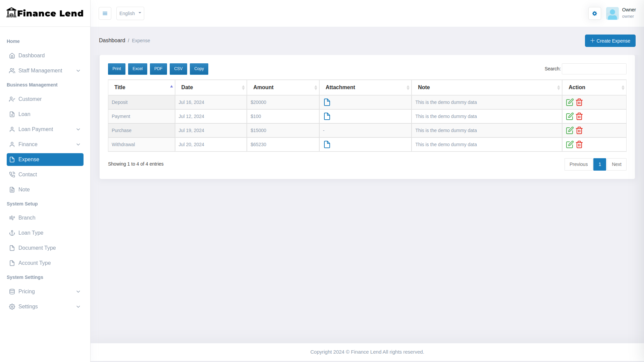This screenshot has width=644, height=362.
Task: Delete the Withdrawal expense with trash icon
Action: click(579, 144)
